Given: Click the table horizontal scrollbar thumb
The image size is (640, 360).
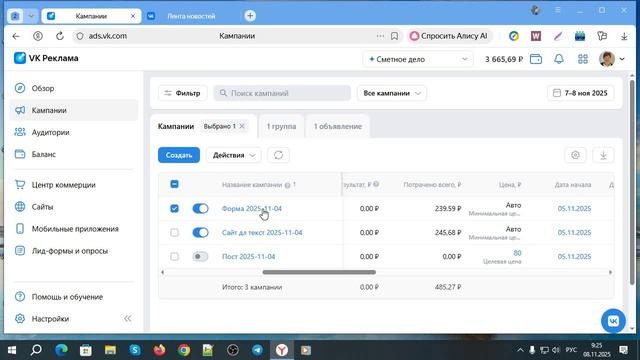Looking at the screenshot, I should [x=319, y=272].
